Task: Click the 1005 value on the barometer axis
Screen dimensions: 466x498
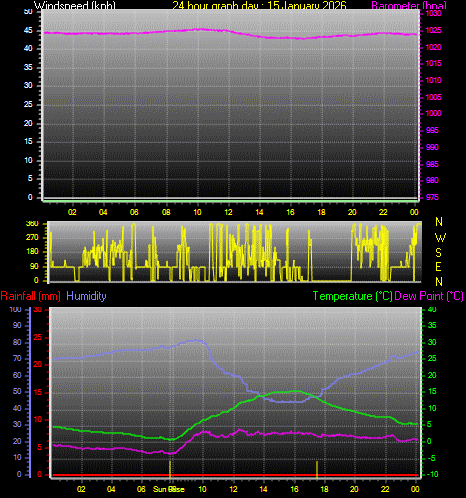Action: click(433, 97)
